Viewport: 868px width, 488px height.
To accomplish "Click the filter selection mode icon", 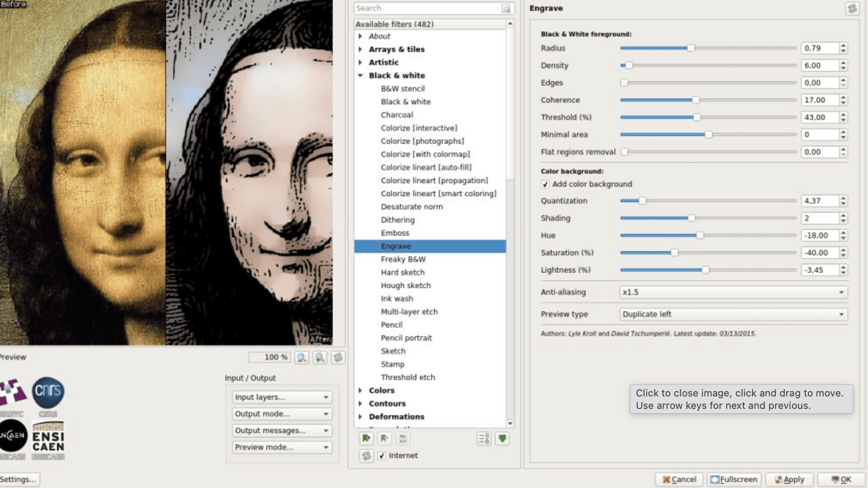I will (x=484, y=439).
